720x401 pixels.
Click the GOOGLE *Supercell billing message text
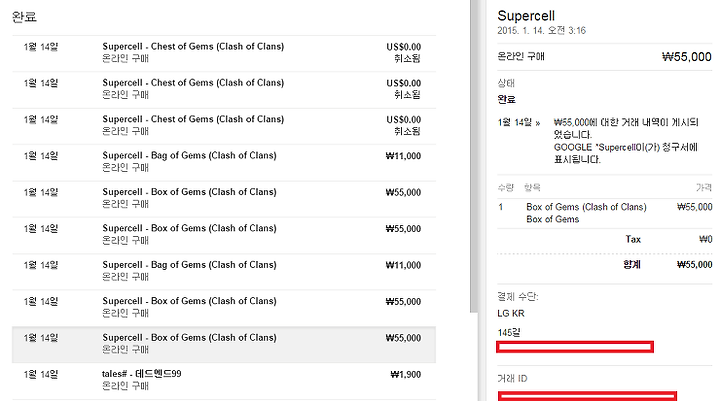click(625, 153)
